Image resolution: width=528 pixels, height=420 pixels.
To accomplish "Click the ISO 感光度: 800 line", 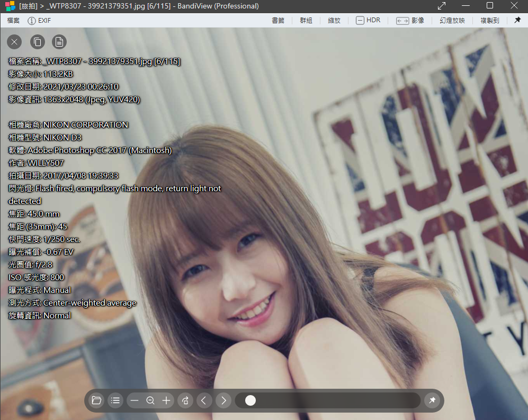I will point(36,278).
